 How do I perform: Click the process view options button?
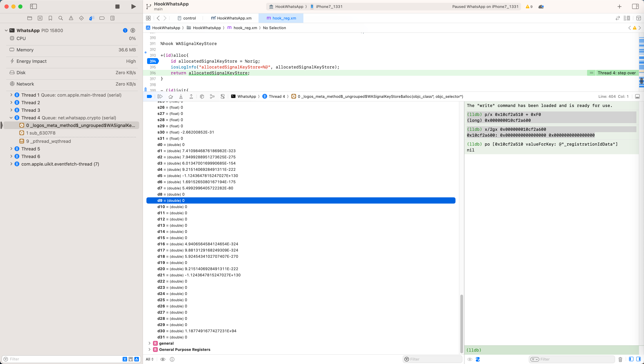coord(133,31)
